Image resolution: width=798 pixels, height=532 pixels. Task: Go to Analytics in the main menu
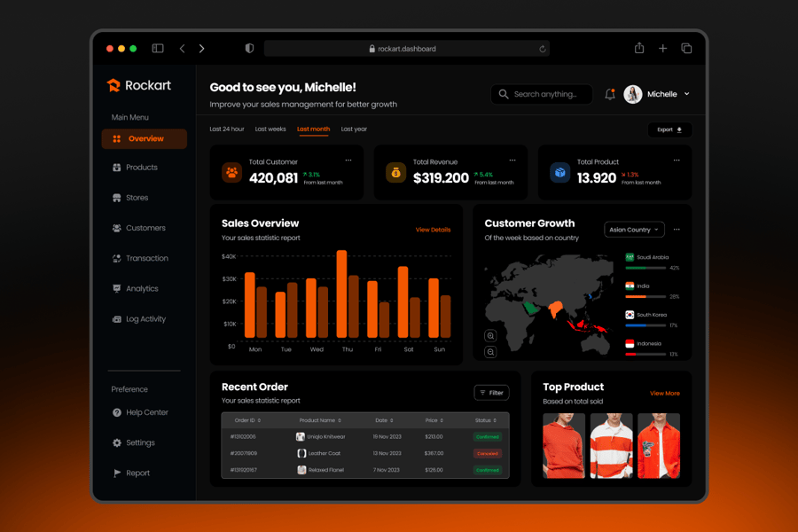[141, 289]
